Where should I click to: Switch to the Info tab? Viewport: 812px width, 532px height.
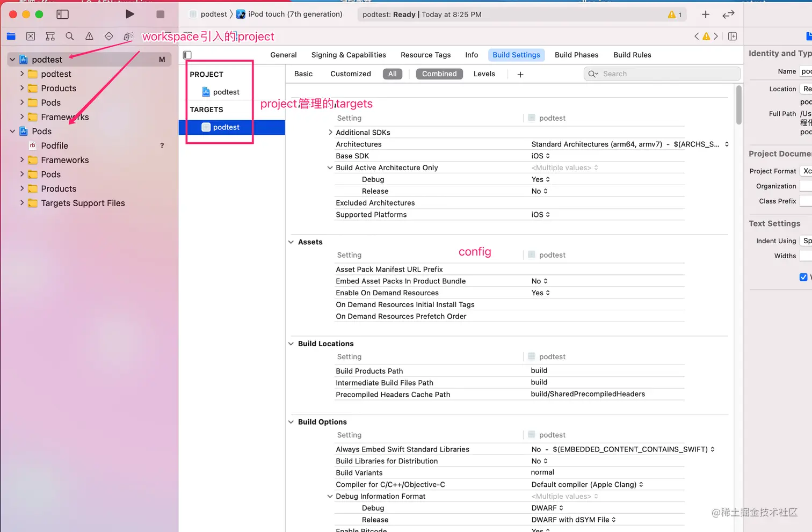click(x=472, y=55)
